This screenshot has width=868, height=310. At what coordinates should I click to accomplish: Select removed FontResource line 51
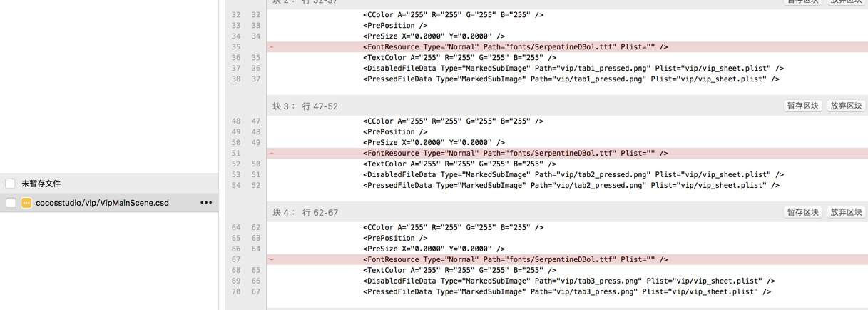[x=567, y=153]
